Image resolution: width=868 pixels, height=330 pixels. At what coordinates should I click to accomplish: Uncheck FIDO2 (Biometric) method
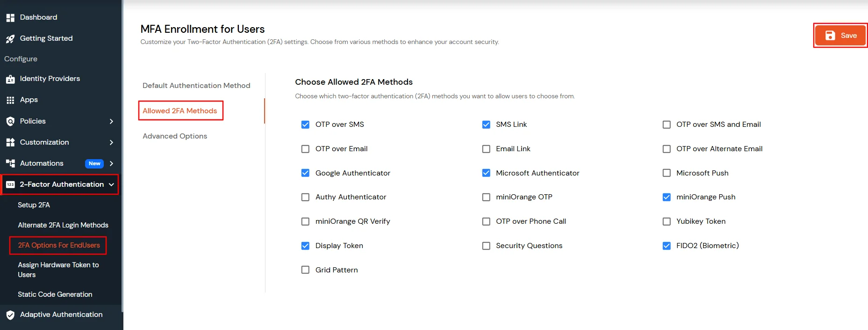pyautogui.click(x=667, y=246)
